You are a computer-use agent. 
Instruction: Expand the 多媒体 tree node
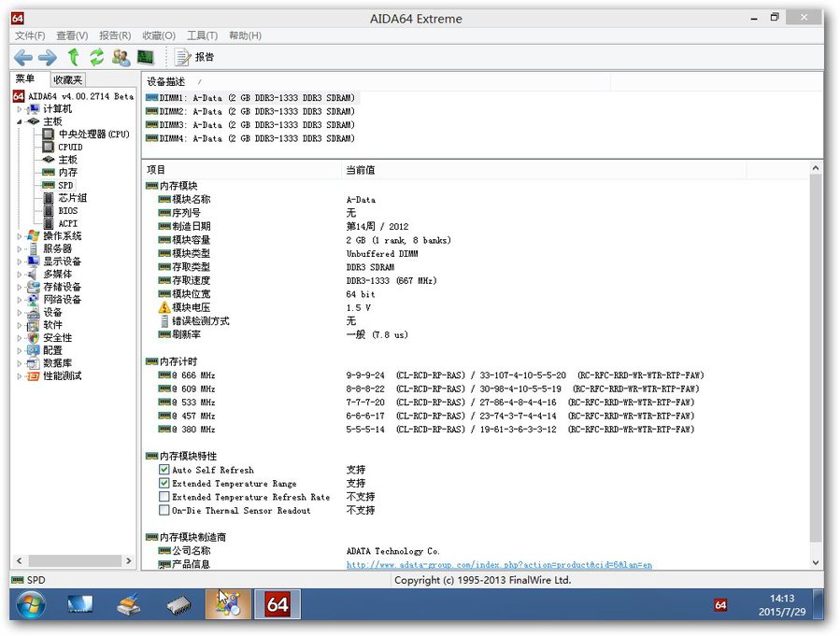(x=20, y=274)
